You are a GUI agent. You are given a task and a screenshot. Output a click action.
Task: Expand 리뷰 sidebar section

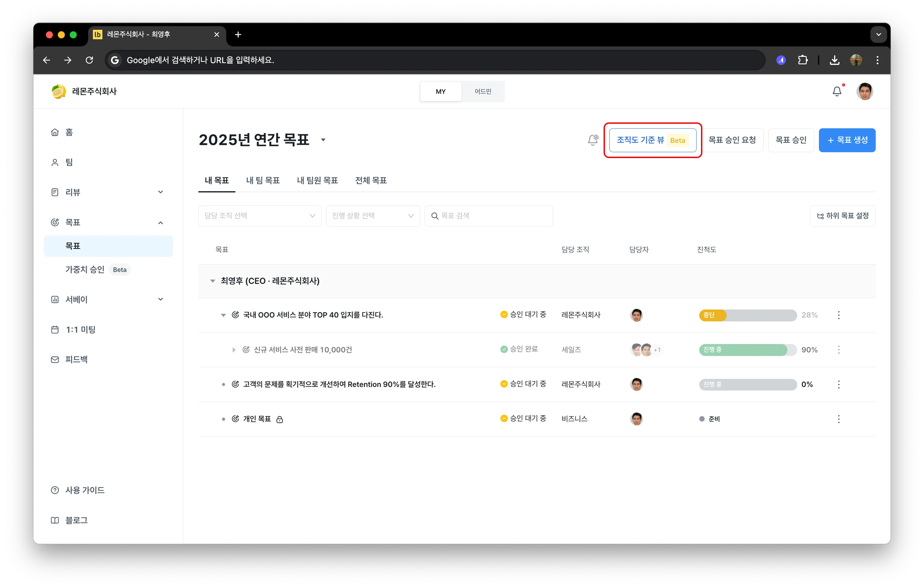160,192
